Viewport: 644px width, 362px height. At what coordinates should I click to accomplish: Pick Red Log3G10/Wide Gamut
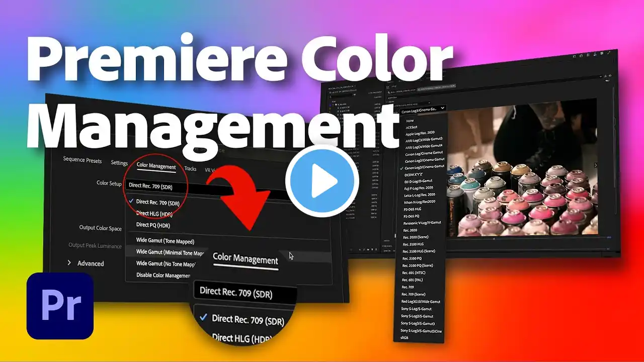pos(421,302)
